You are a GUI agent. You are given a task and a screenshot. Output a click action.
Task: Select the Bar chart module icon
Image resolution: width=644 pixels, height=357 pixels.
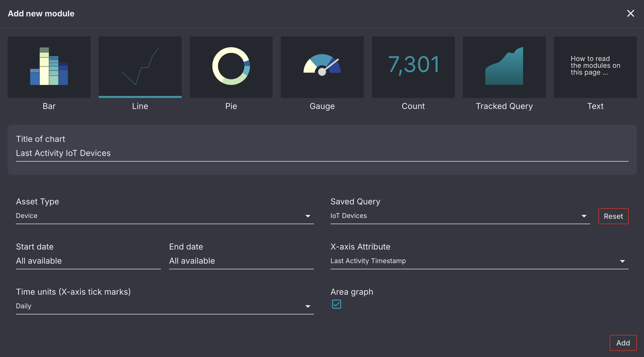coord(49,67)
